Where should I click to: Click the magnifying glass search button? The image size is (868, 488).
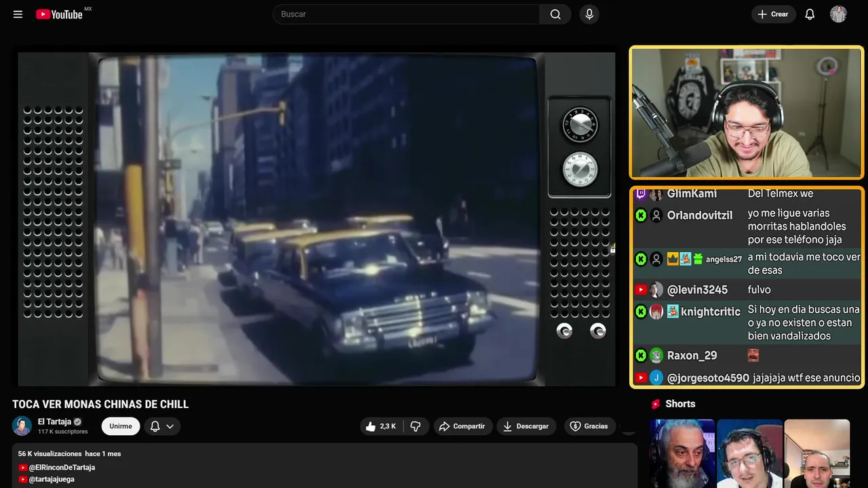(555, 14)
